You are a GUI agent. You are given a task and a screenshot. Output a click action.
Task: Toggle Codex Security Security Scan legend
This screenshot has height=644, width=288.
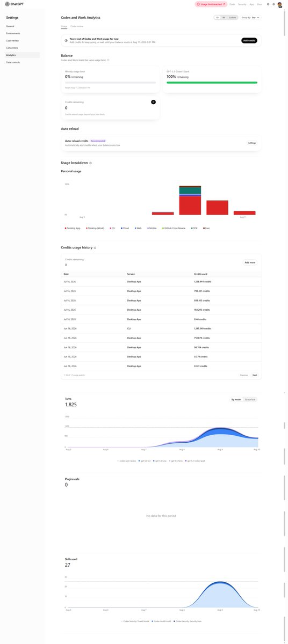pyautogui.click(x=188, y=620)
